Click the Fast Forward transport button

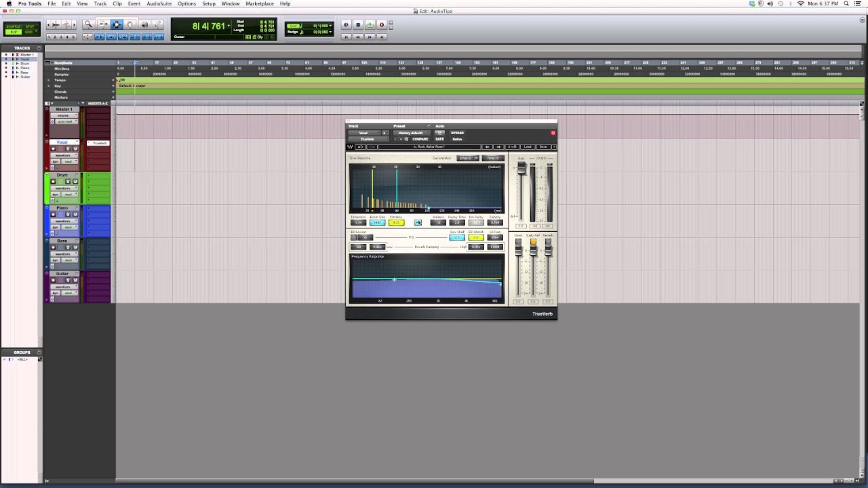(x=370, y=37)
